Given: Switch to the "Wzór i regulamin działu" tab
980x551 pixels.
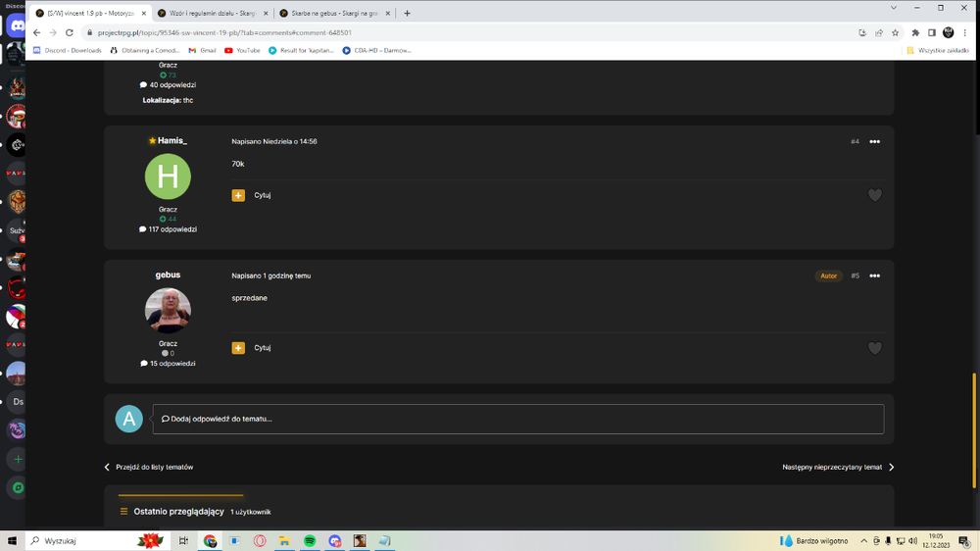Looking at the screenshot, I should pos(213,13).
